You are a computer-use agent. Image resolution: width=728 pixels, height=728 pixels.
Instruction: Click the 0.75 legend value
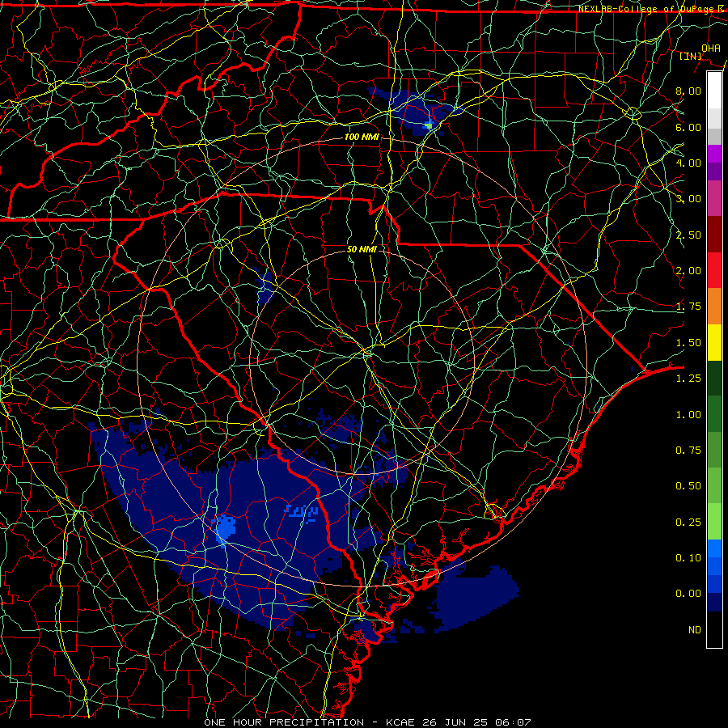688,451
